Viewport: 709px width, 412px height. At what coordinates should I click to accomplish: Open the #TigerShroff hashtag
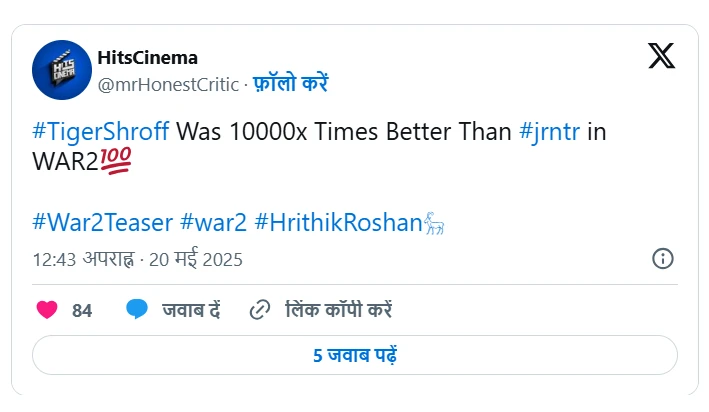click(x=101, y=132)
